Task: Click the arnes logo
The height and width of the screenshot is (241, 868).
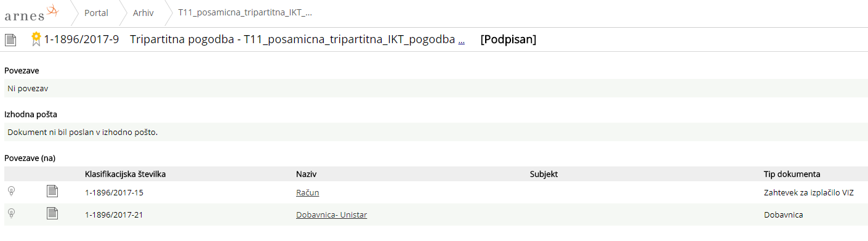Action: click(31, 12)
